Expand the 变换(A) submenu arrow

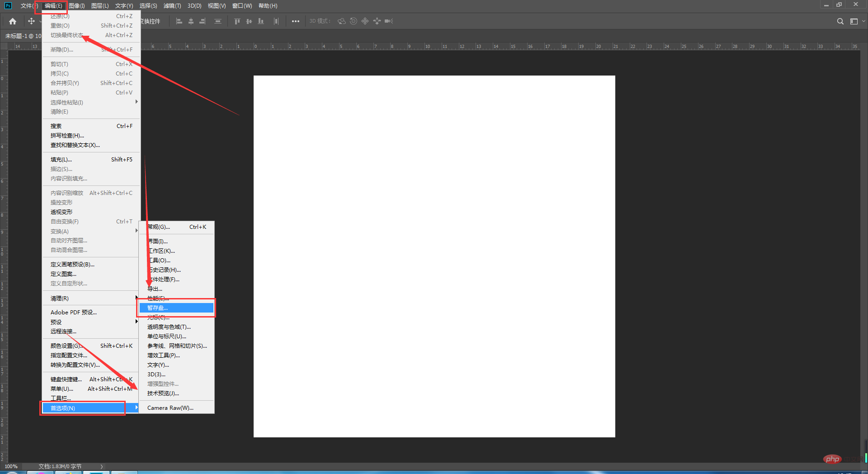(137, 231)
